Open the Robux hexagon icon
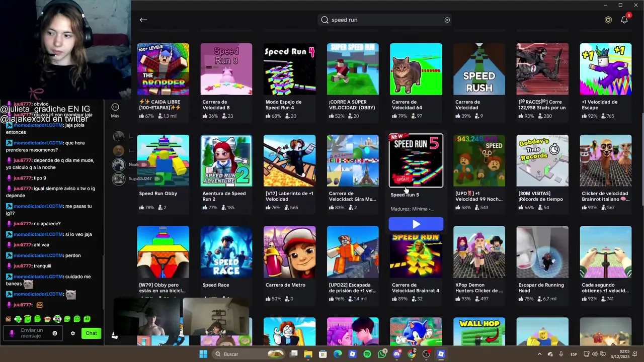Viewport: 644px width, 362px height. point(608,20)
